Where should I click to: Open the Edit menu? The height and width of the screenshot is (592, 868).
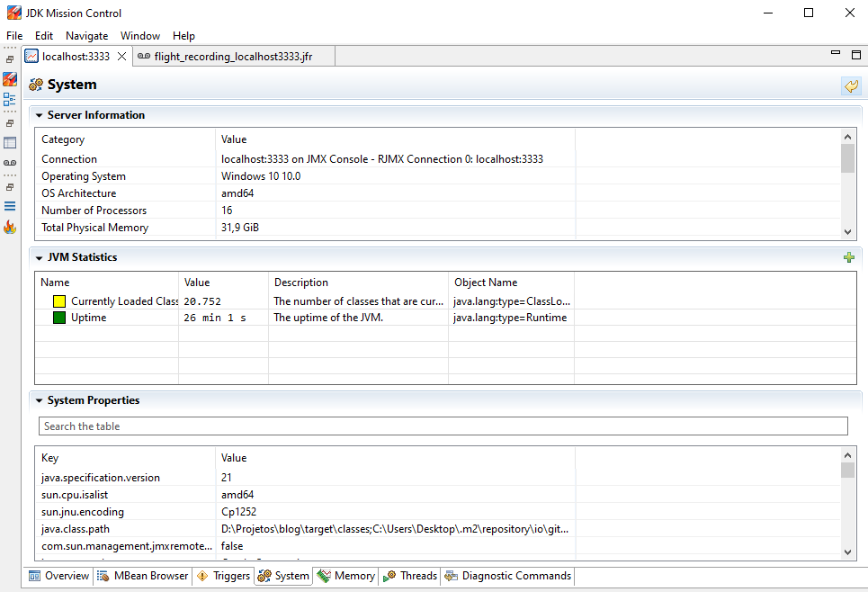click(x=44, y=36)
